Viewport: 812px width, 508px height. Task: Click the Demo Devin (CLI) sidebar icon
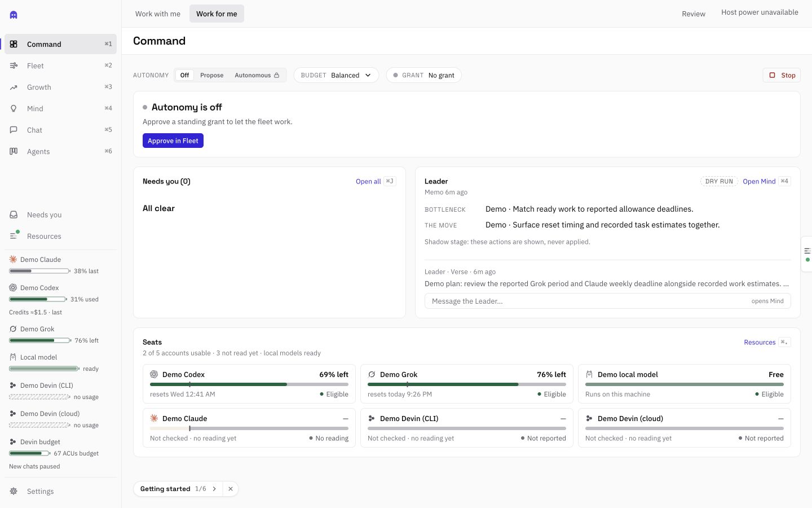point(13,385)
